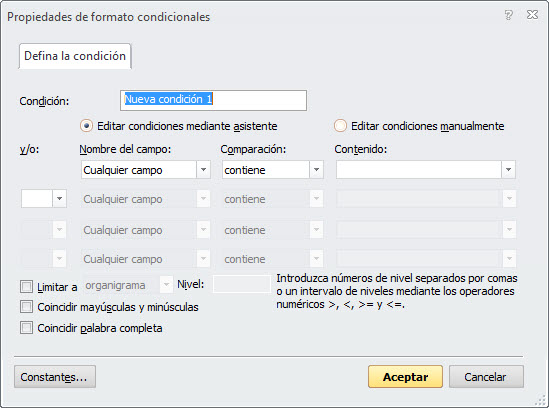Click the dialog resize grip corner
This screenshot has height=408, width=549.
tap(541, 400)
